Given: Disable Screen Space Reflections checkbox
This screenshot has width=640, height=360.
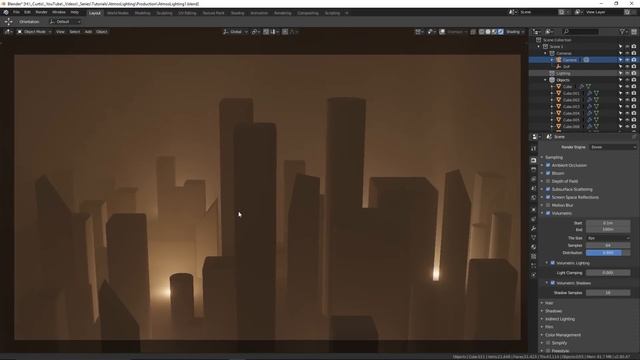Looking at the screenshot, I should [x=548, y=197].
